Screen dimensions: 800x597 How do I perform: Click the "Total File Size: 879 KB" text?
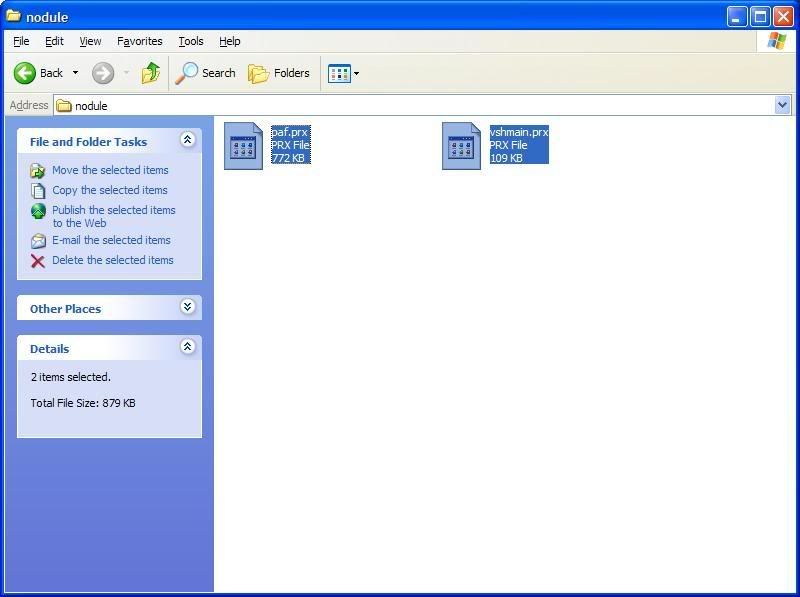[83, 403]
